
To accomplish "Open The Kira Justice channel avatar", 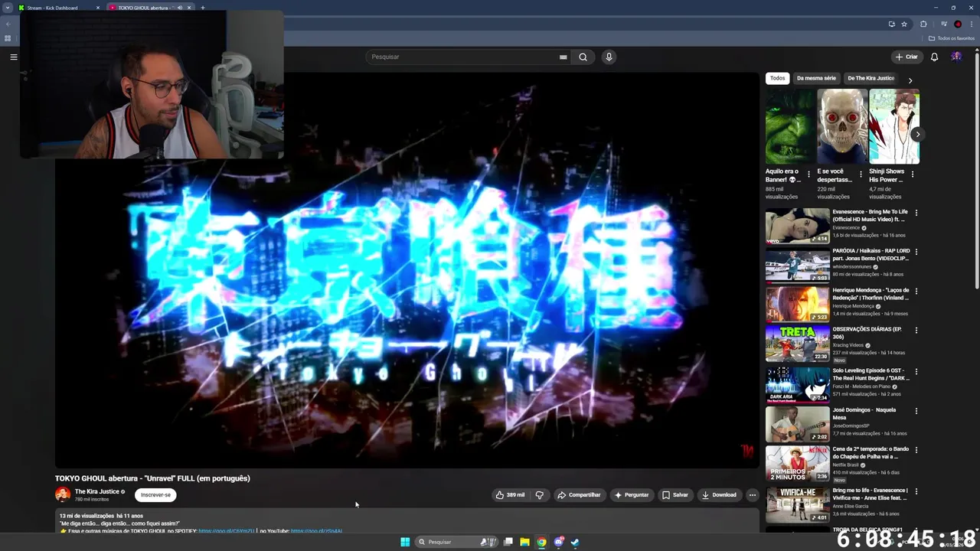I will [x=63, y=495].
